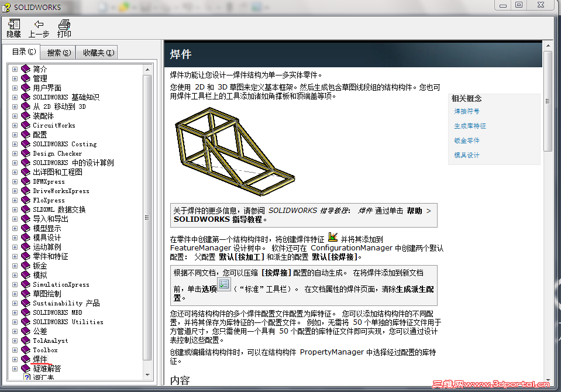Click the book icon beside SOLIDWORKS MBD

(26, 312)
